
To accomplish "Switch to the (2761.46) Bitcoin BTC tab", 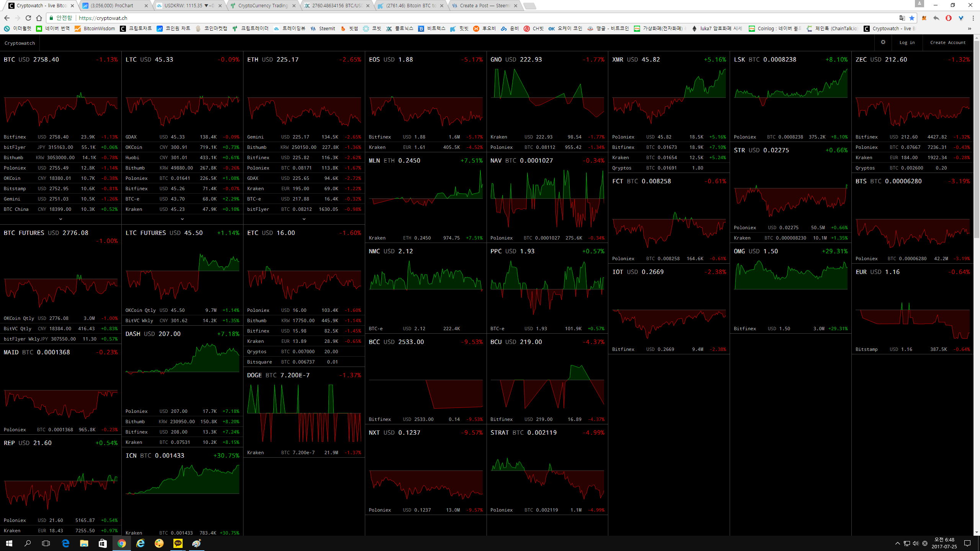I will coord(410,6).
